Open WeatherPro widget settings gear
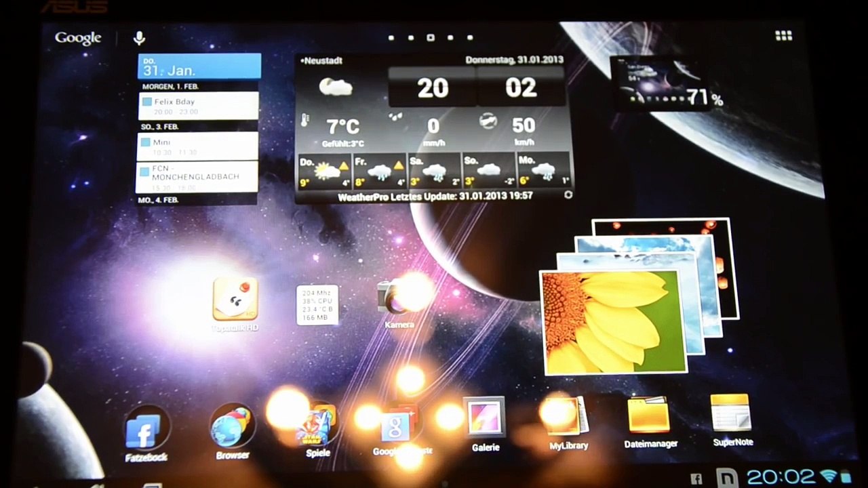The image size is (868, 488). click(x=568, y=195)
